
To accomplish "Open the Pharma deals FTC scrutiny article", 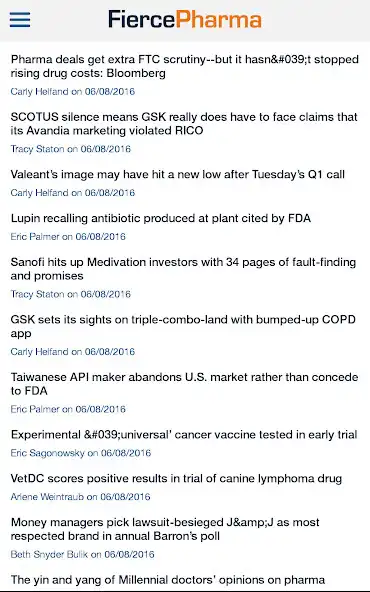I will [185, 66].
